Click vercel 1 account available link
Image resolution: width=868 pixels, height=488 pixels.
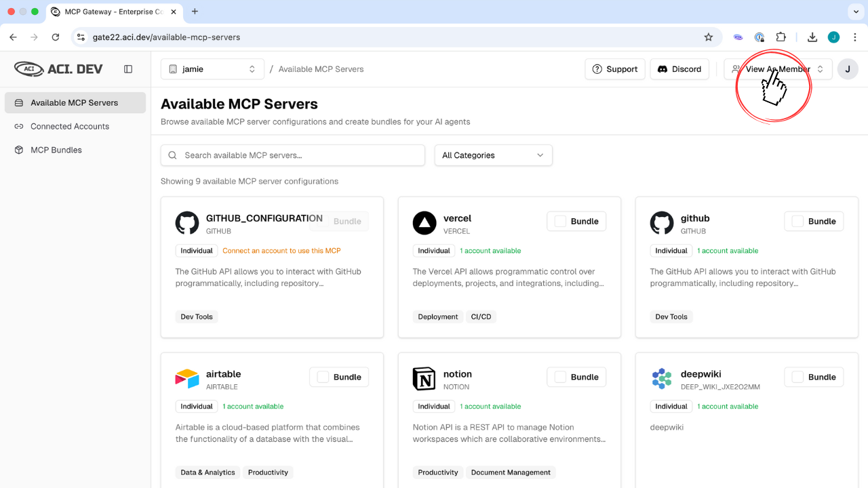tap(490, 251)
